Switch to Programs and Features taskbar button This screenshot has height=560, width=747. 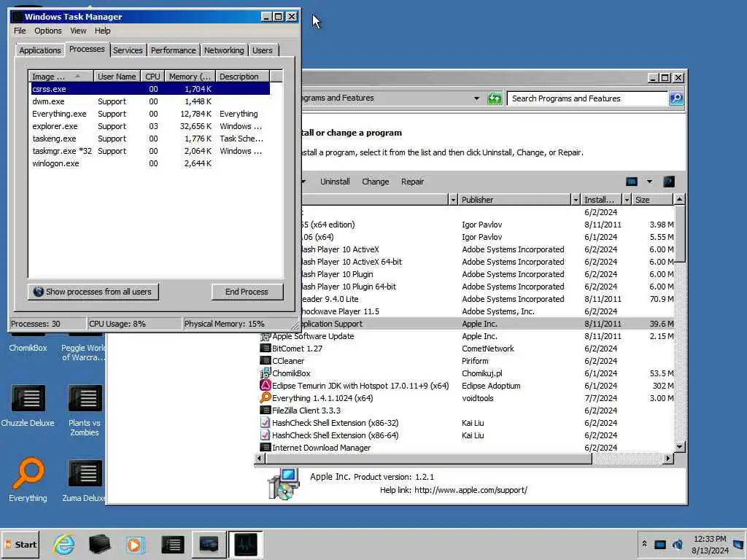coord(209,544)
